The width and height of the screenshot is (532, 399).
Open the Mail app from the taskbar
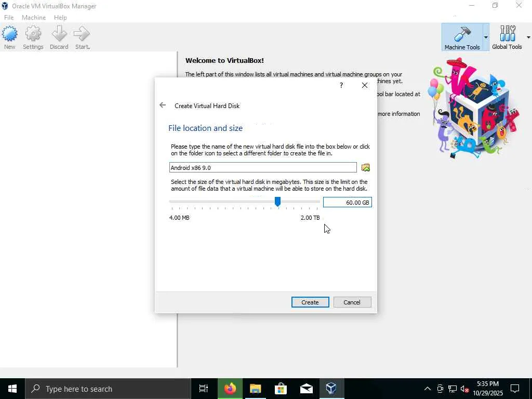306,389
